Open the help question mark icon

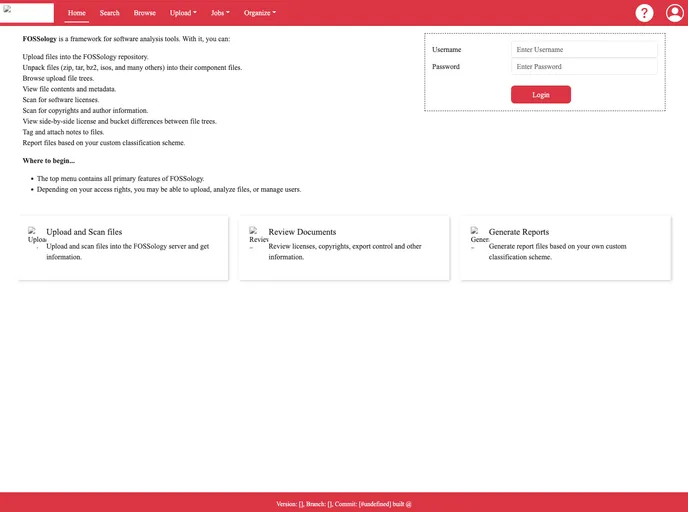click(x=644, y=13)
